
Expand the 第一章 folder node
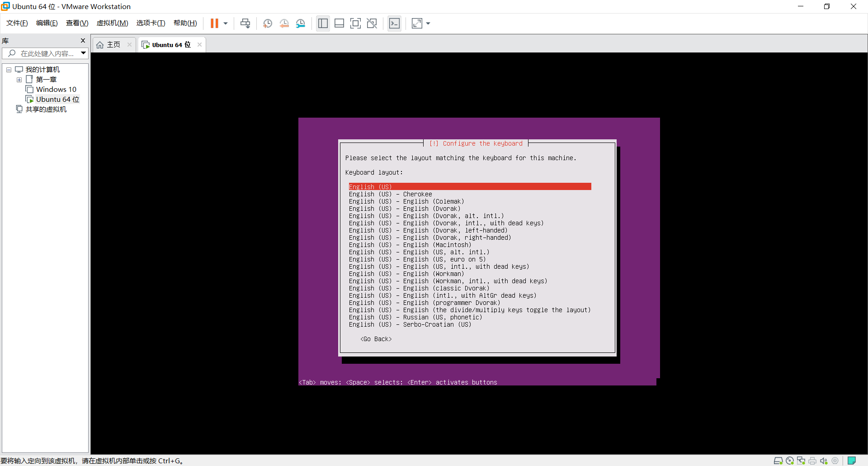pyautogui.click(x=19, y=80)
